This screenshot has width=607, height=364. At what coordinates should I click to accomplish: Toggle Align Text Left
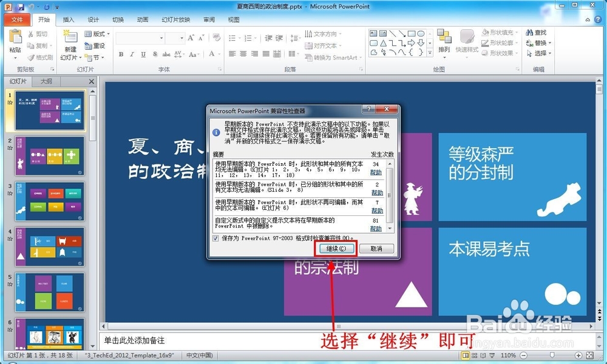tap(232, 54)
